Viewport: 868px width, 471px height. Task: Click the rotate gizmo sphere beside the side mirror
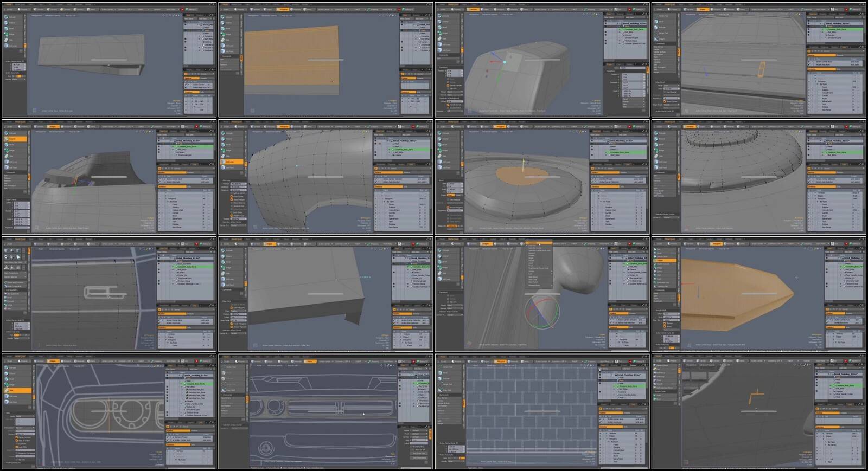click(541, 313)
